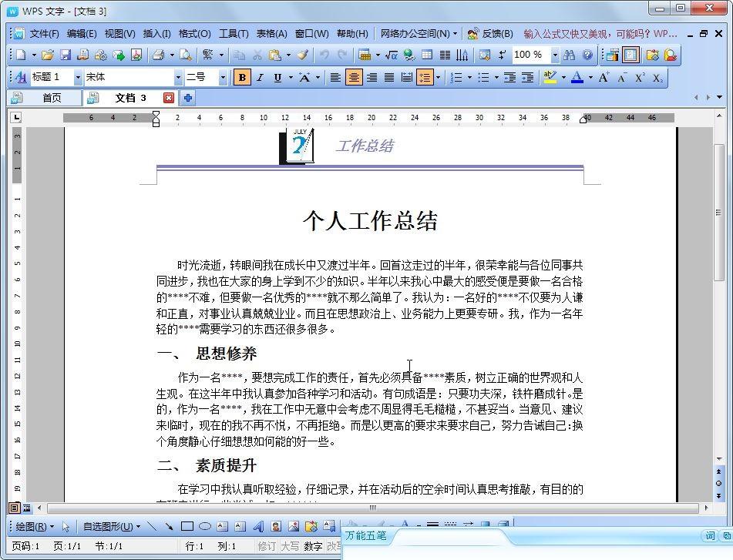Image resolution: width=733 pixels, height=560 pixels.
Task: Toggle Underline formatting button
Action: point(277,78)
